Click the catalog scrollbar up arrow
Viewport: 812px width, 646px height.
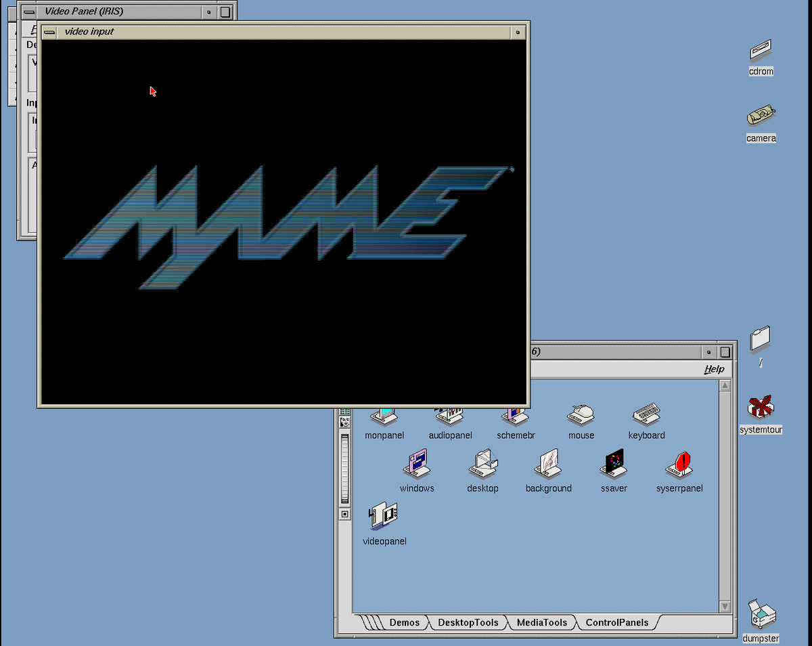(725, 386)
